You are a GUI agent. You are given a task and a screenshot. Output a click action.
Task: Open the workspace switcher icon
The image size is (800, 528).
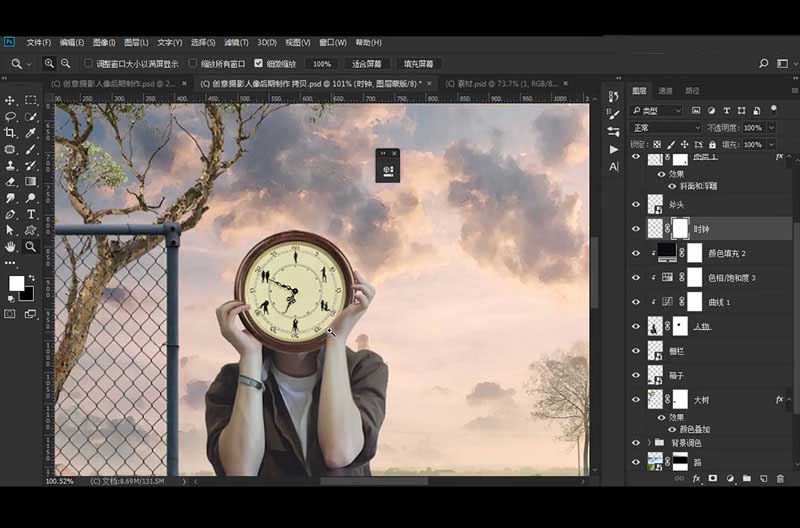click(x=782, y=63)
